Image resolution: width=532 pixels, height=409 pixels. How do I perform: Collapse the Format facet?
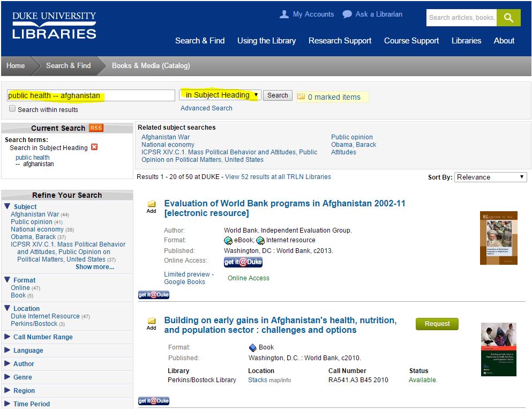[7, 279]
